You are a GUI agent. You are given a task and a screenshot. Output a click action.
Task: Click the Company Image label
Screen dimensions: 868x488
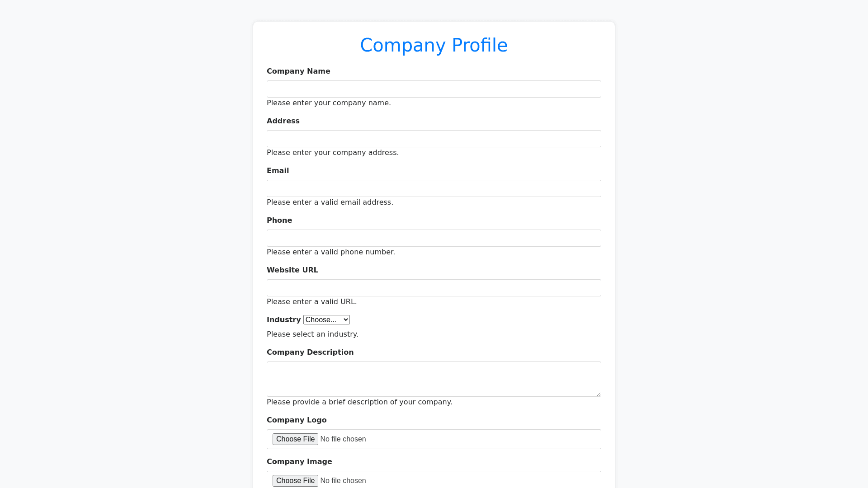(x=299, y=462)
